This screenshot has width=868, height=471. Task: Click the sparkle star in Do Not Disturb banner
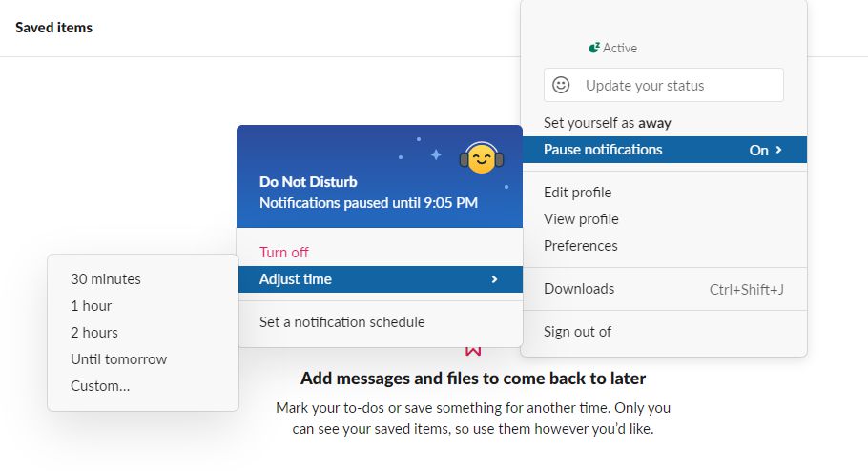point(436,154)
